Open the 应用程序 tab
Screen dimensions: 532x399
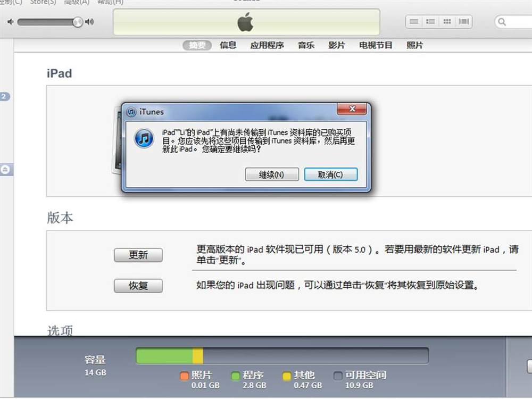[267, 45]
